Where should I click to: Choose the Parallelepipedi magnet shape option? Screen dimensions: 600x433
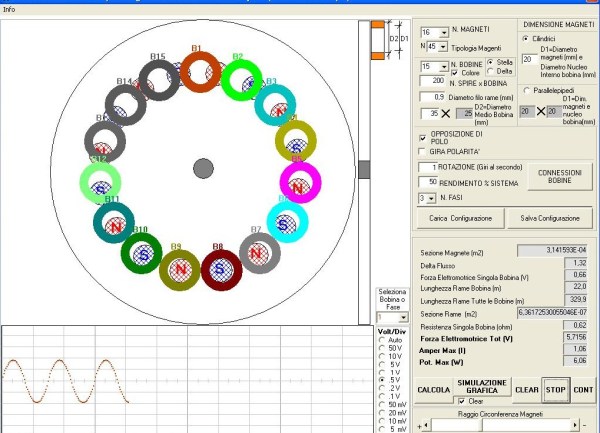click(x=526, y=90)
